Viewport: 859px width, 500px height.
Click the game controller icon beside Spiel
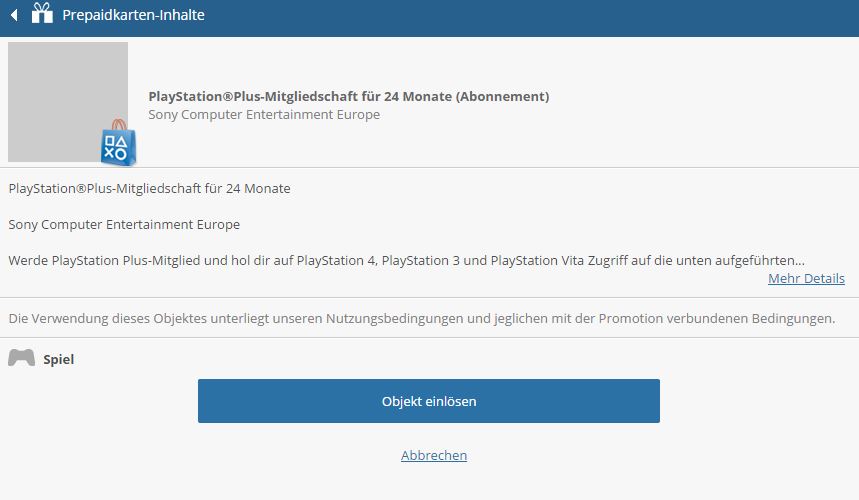coord(21,358)
